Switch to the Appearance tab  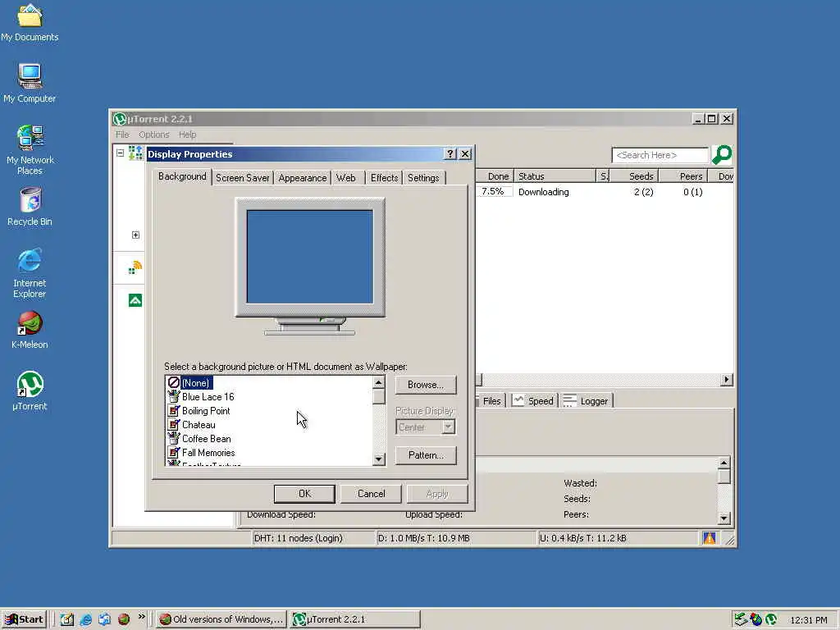302,178
